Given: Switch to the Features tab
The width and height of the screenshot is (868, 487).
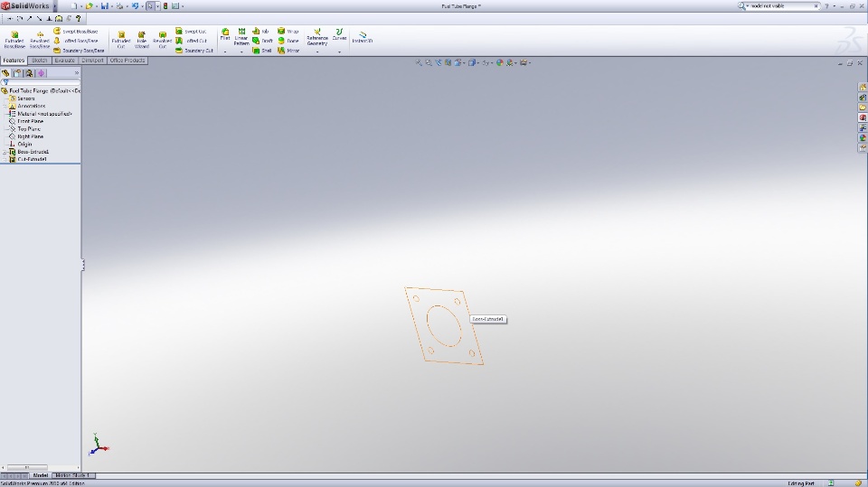Looking at the screenshot, I should (x=14, y=61).
